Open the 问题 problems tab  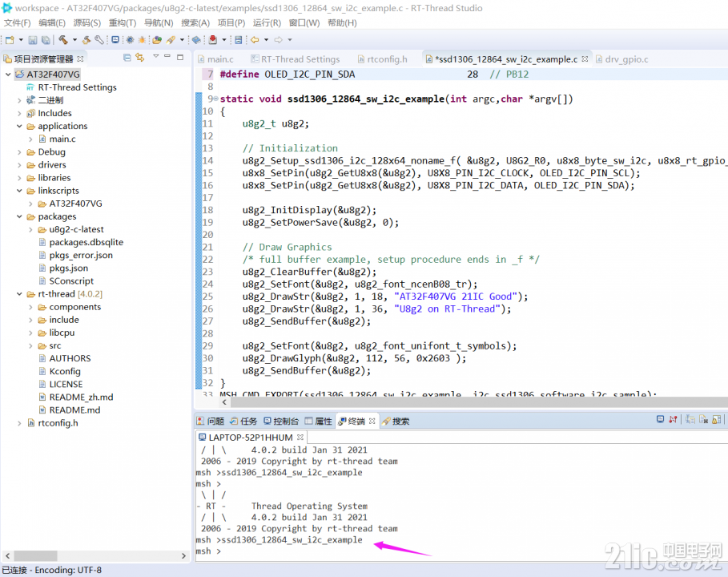211,422
